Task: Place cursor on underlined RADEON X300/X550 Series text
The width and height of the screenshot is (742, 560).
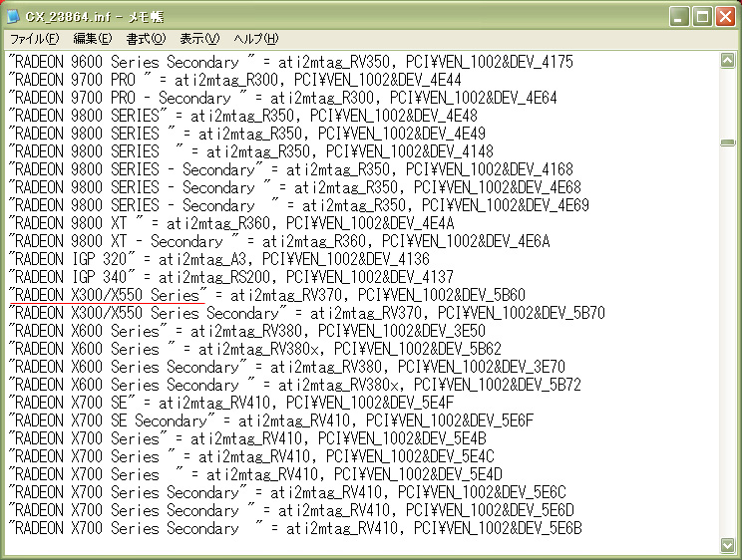Action: 105,295
